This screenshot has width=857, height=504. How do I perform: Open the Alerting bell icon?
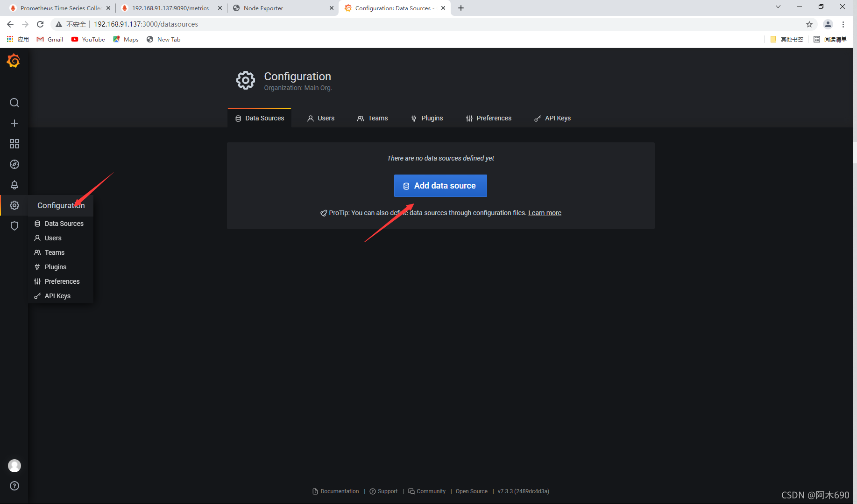14,185
